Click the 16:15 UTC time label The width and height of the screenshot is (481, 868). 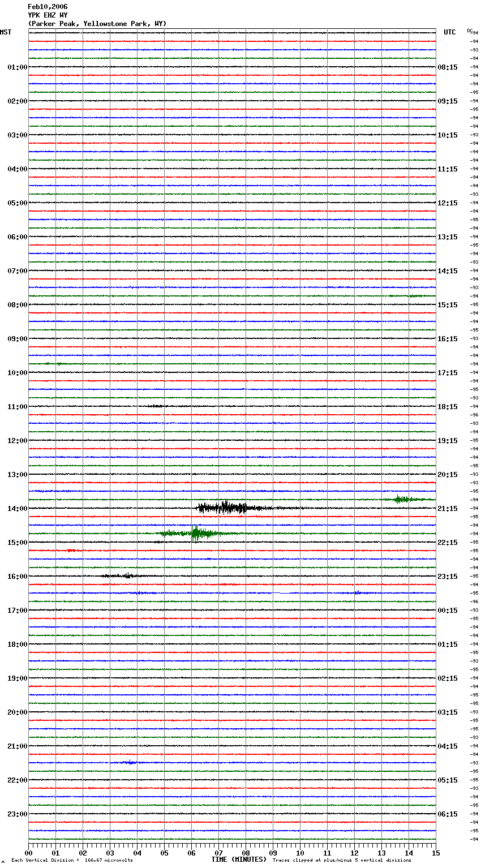pyautogui.click(x=448, y=339)
